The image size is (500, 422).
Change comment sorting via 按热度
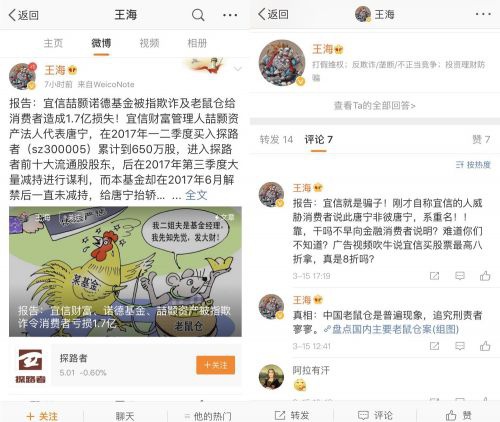click(x=473, y=164)
